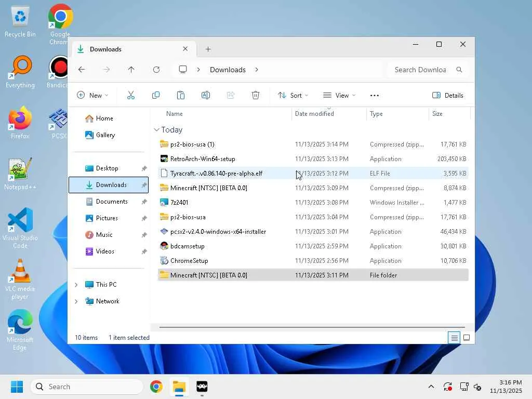Go forward with the right arrow
Screen dimensions: 532x399
[107, 70]
